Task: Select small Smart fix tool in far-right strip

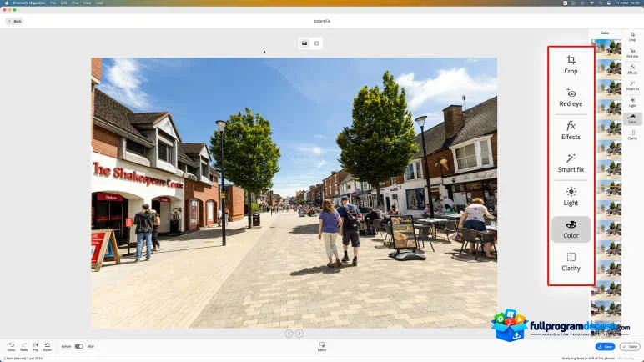Action: point(632,86)
